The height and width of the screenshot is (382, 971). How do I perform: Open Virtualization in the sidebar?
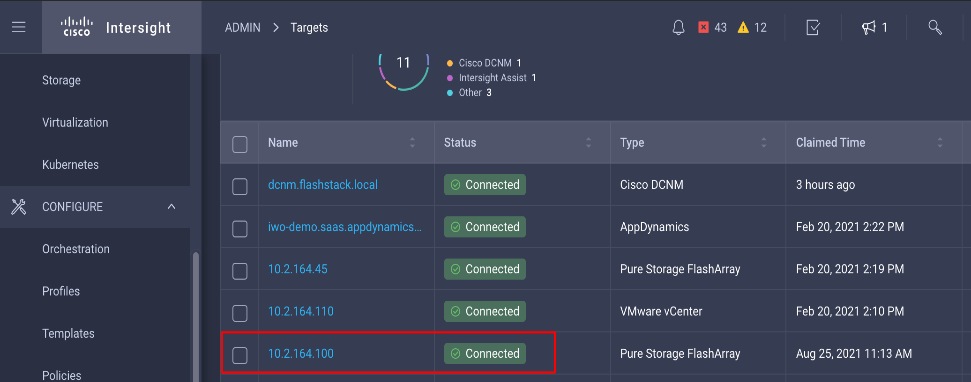[75, 123]
